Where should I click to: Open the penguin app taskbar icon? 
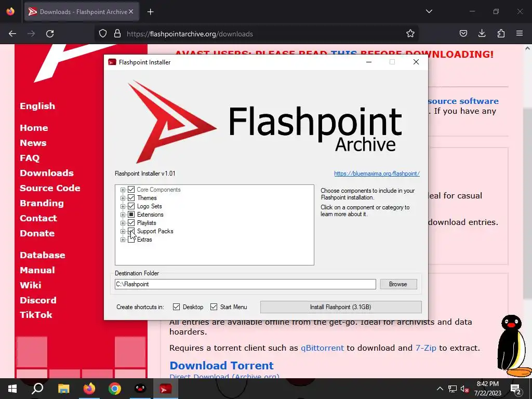(x=140, y=389)
